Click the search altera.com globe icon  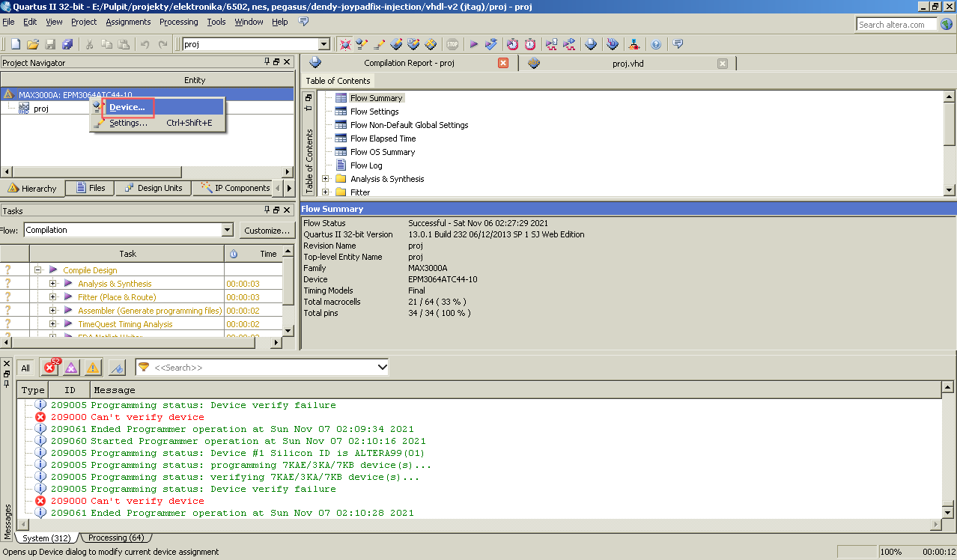coord(946,25)
